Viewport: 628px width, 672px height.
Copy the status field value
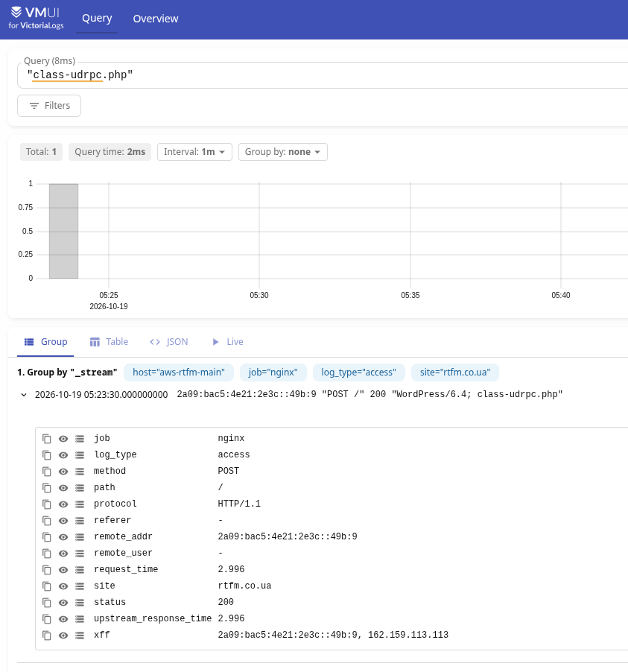46,603
